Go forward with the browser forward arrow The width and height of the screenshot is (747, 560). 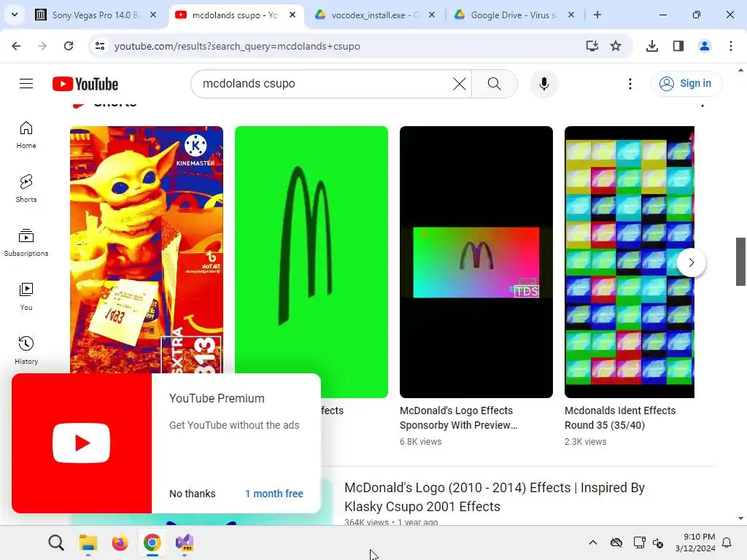pyautogui.click(x=42, y=46)
